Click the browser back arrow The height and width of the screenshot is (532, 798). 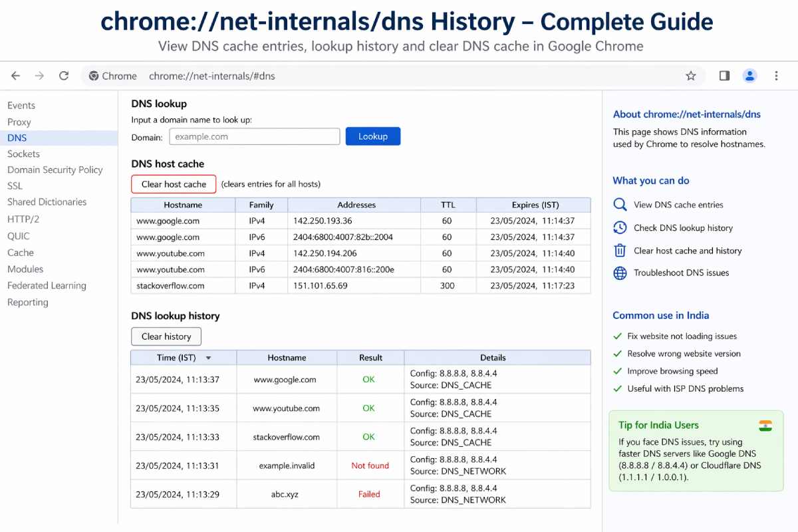16,76
